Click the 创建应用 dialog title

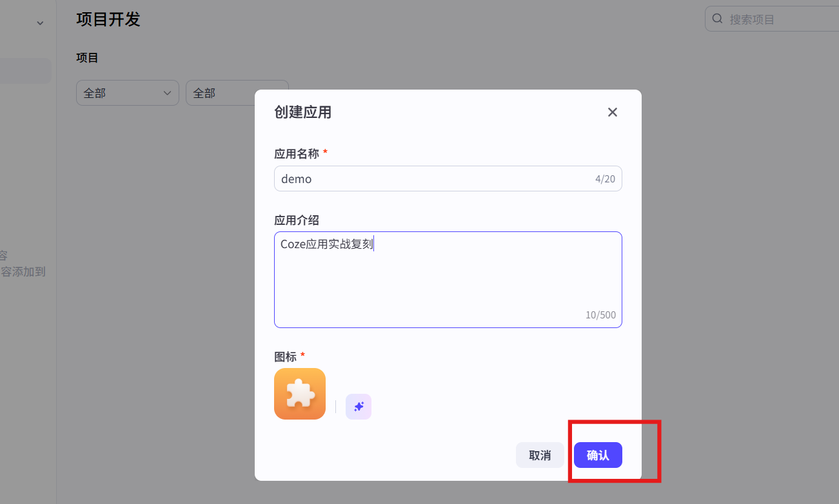point(302,112)
